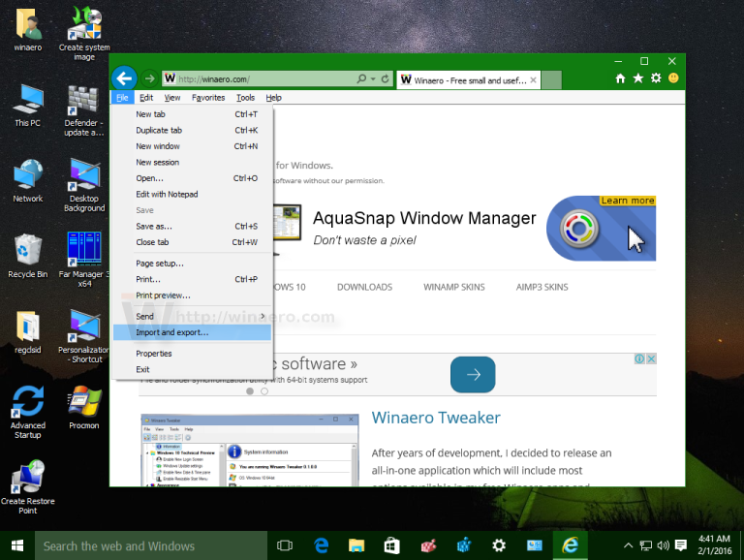
Task: Open Favorites star icon
Action: 638,78
